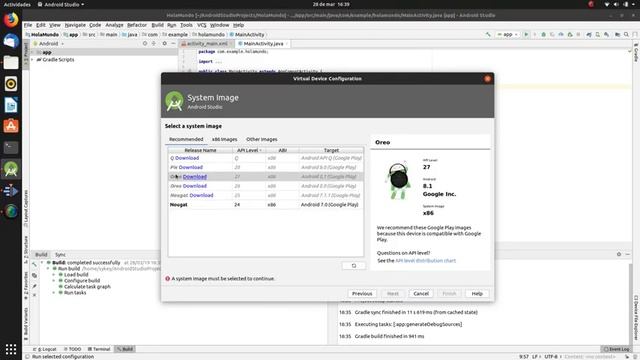Collapse the Run build node
The image size is (640, 360).
tap(48, 269)
